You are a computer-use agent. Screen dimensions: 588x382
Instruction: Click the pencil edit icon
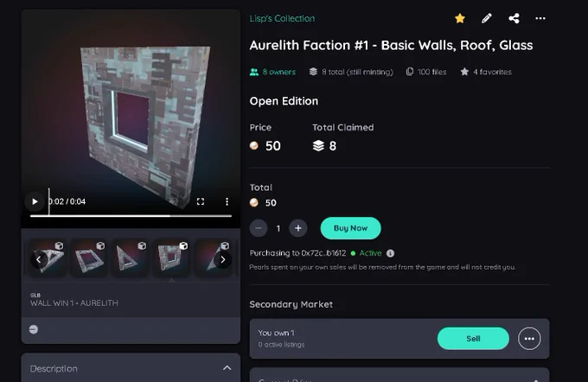click(x=486, y=18)
